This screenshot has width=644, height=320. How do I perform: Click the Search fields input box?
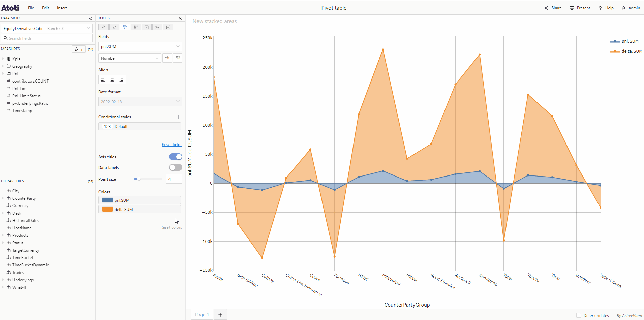tap(47, 38)
